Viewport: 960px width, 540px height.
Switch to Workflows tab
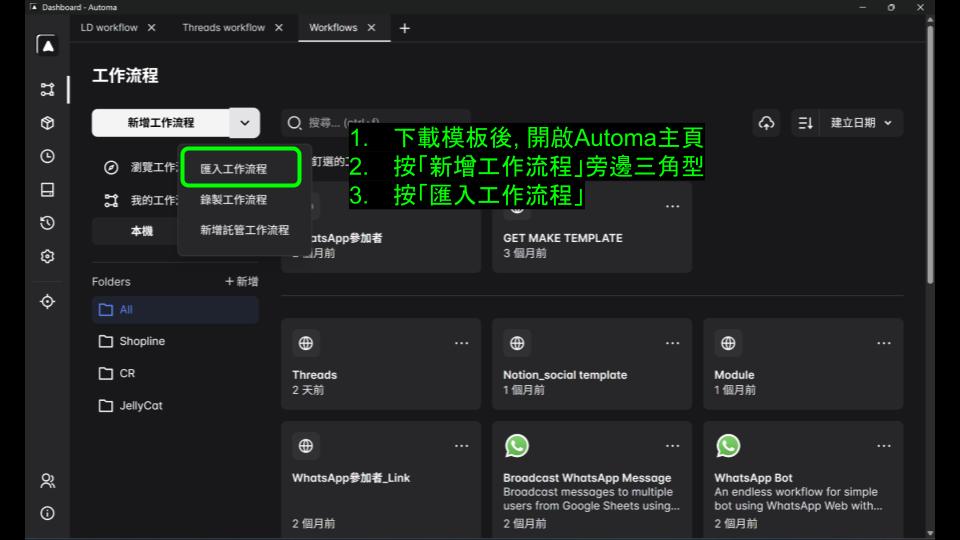pyautogui.click(x=333, y=28)
